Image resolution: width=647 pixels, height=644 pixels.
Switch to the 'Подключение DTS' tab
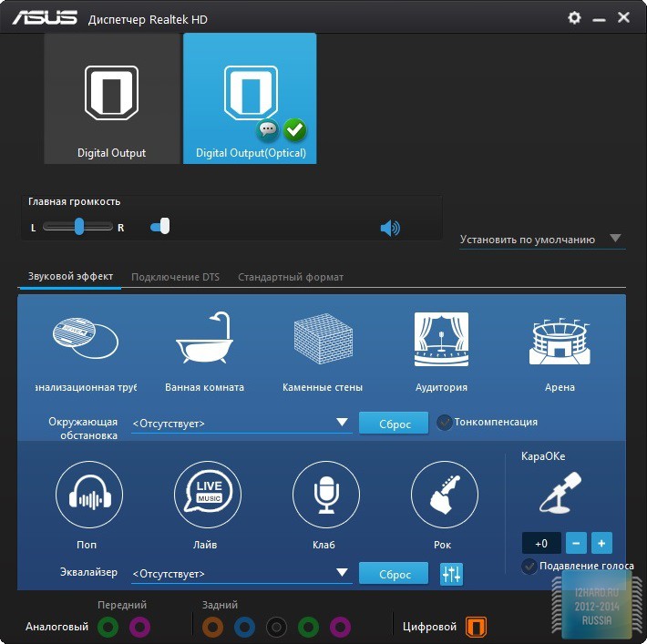point(175,277)
